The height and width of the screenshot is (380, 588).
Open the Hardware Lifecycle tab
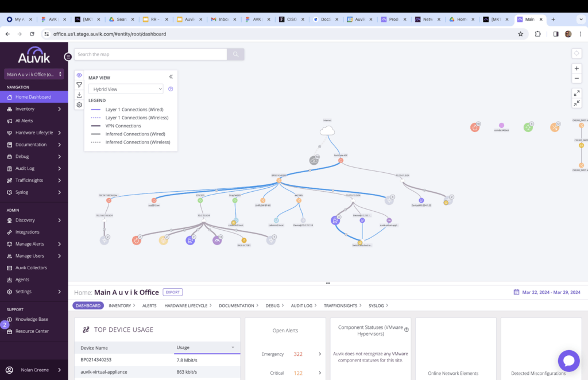coord(188,306)
